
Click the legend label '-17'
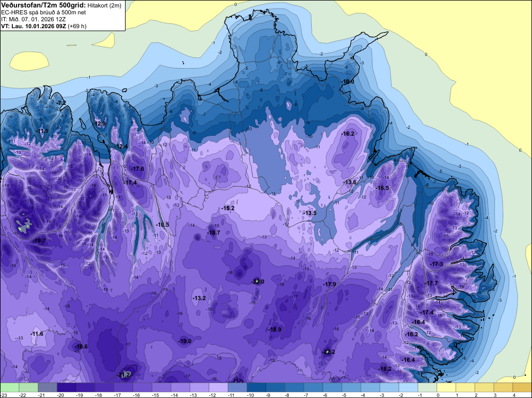coord(118,395)
